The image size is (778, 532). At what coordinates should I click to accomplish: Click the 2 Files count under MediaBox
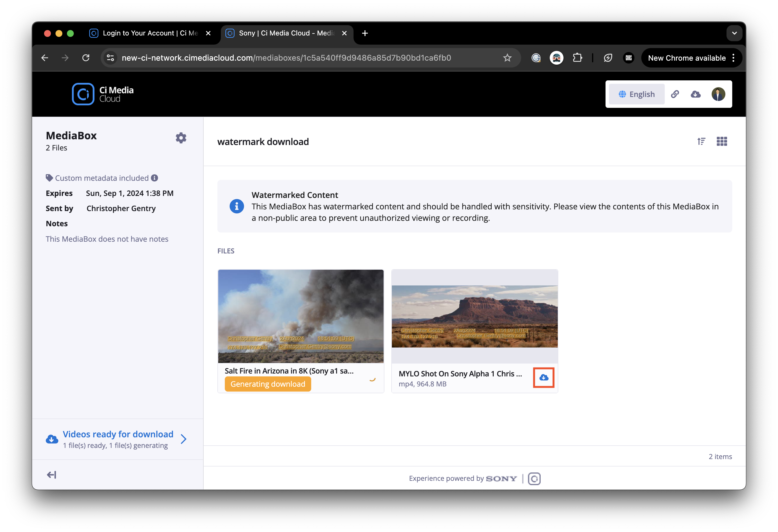(57, 148)
